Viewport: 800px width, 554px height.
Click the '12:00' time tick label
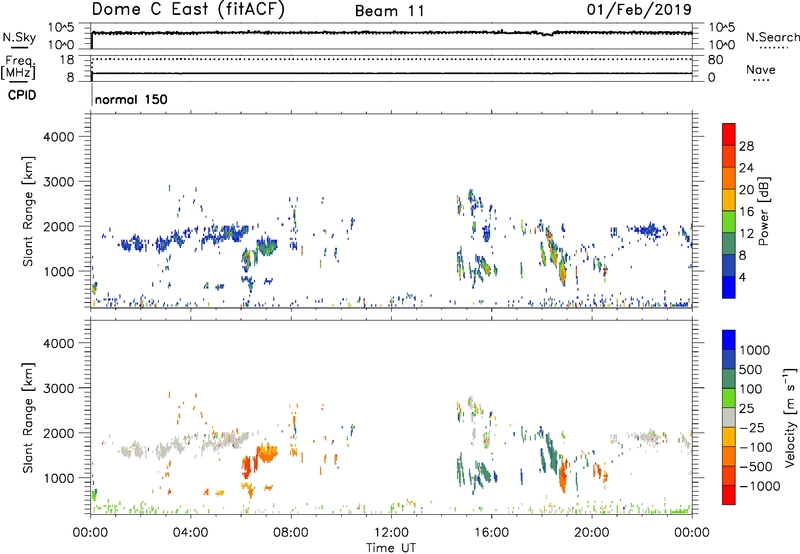[x=391, y=533]
